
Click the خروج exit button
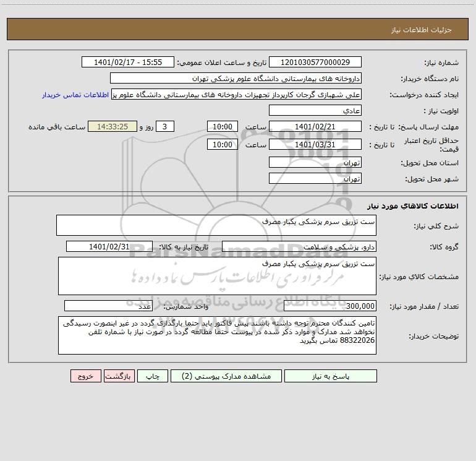pos(85,376)
